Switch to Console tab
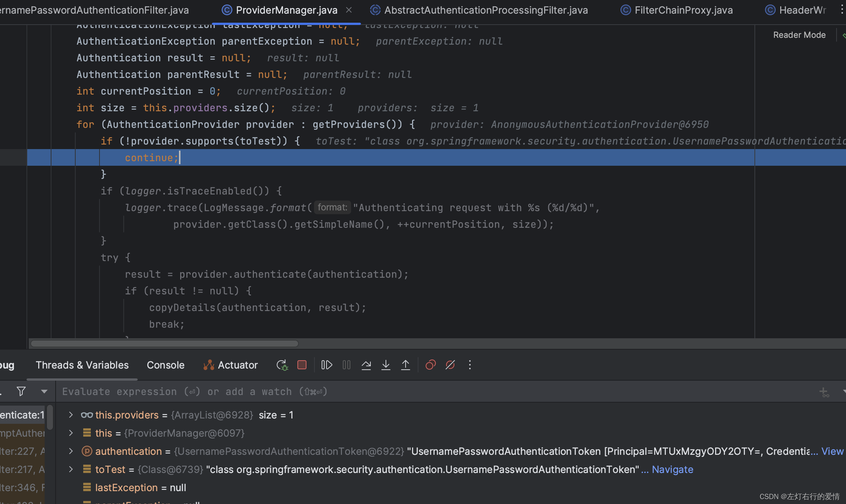846x504 pixels. [165, 365]
